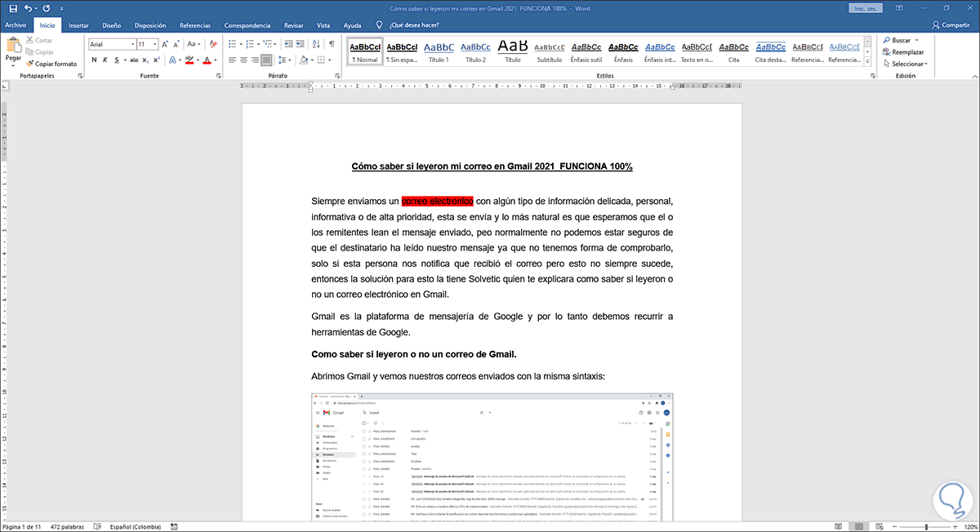The height and width of the screenshot is (532, 980).
Task: Click Copiar formato (Format Painter)
Action: (51, 63)
